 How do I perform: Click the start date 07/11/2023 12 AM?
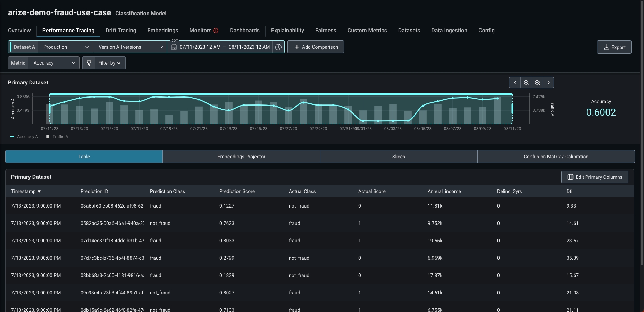point(200,47)
